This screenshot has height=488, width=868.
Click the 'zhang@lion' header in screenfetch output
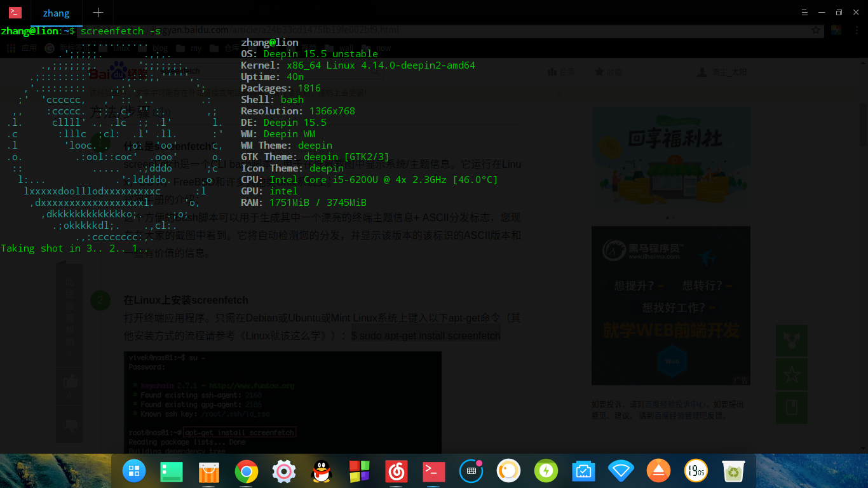click(x=269, y=43)
